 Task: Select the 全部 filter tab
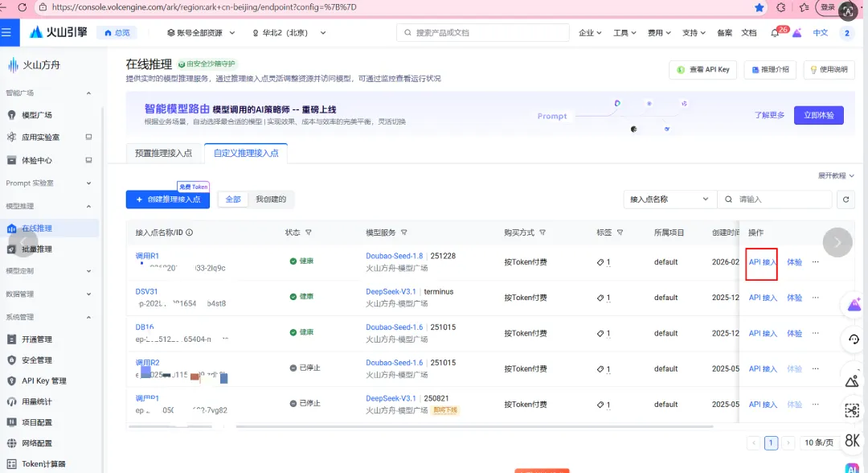[233, 199]
